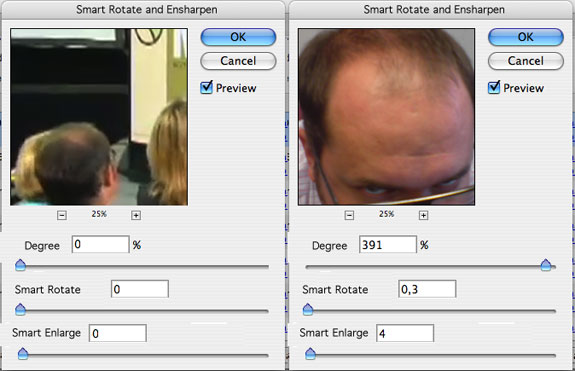
Task: Uncheck Preview in the right dialog
Action: click(x=494, y=88)
